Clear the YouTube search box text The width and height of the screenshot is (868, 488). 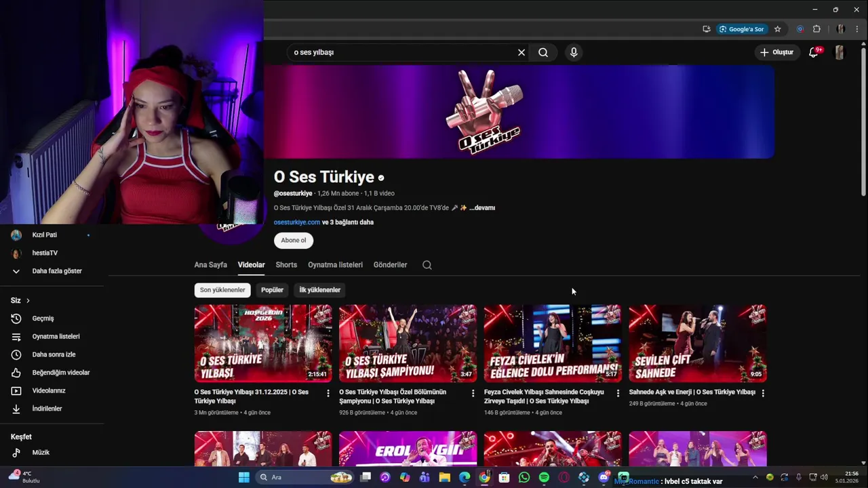coord(521,52)
